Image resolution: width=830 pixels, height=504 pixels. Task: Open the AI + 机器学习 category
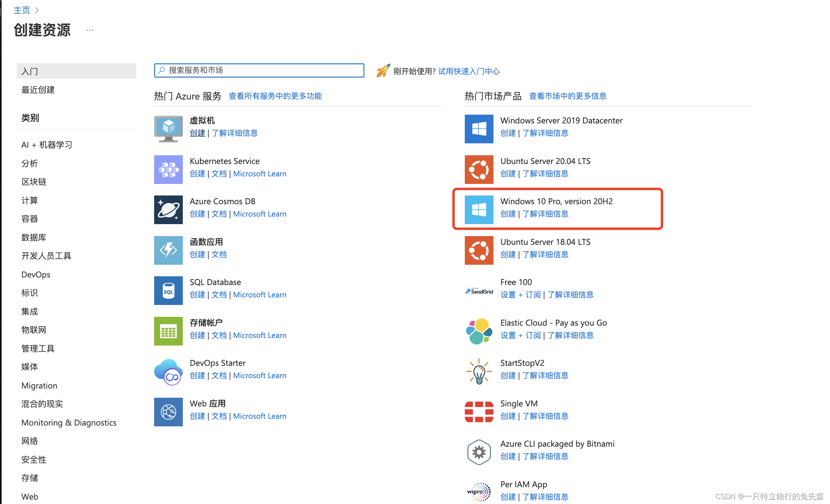click(47, 145)
